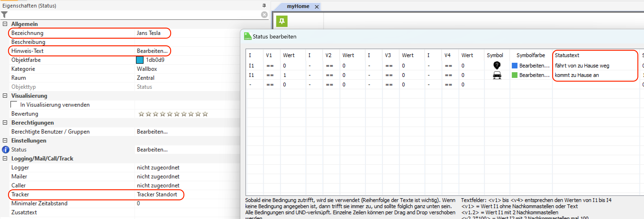Screen dimensions: 644x219
Task: Open Berechtigte Benutzer / Gruppen Bearbeiten...
Action: tap(152, 132)
